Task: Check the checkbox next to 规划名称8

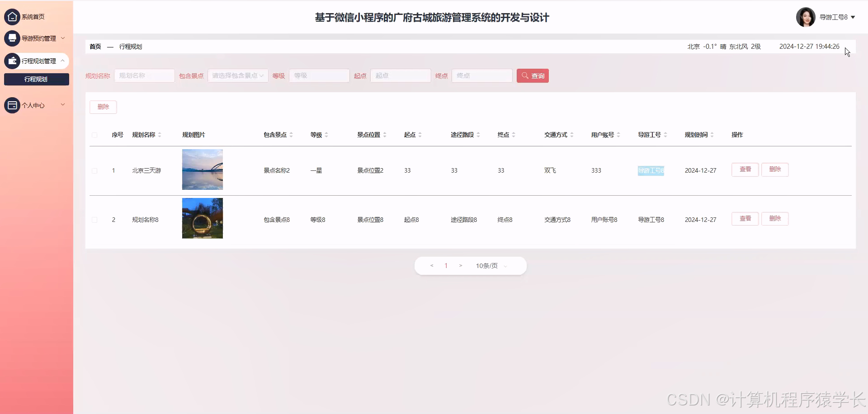Action: point(94,220)
